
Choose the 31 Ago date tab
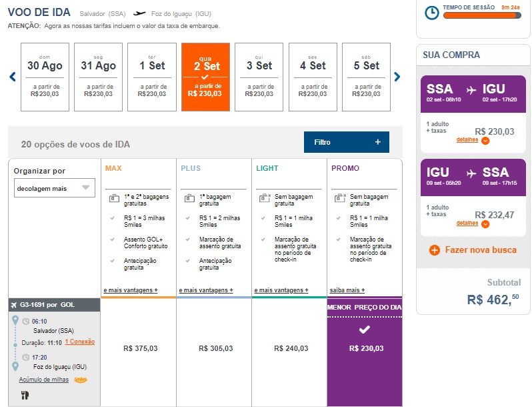click(98, 77)
